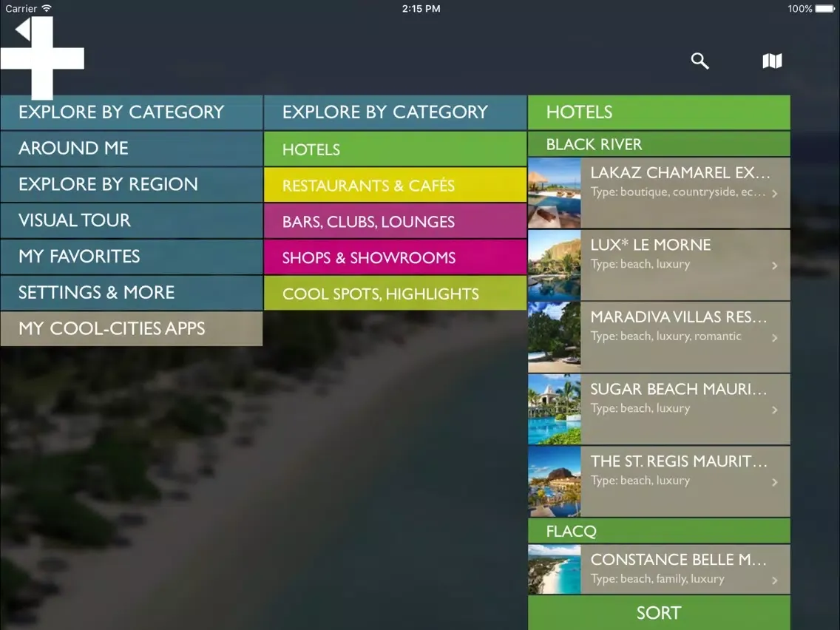Click the Hotels list panel header
The height and width of the screenshot is (630, 840).
point(659,112)
